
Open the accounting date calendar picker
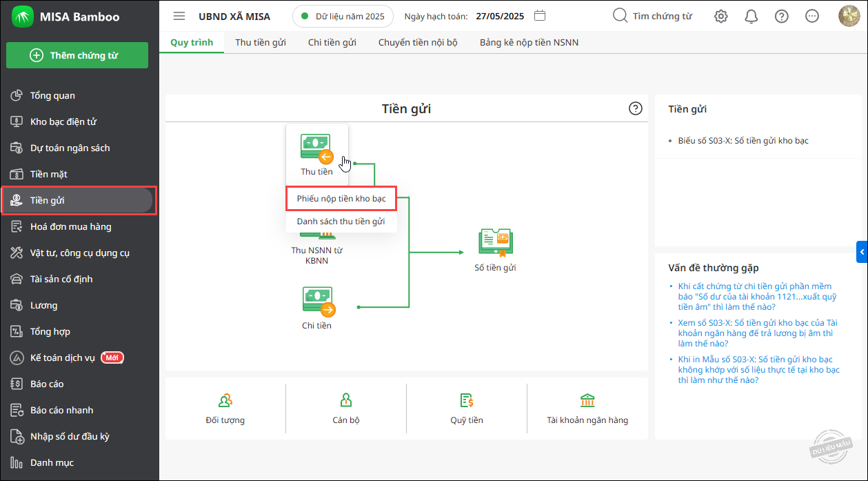[x=541, y=16]
